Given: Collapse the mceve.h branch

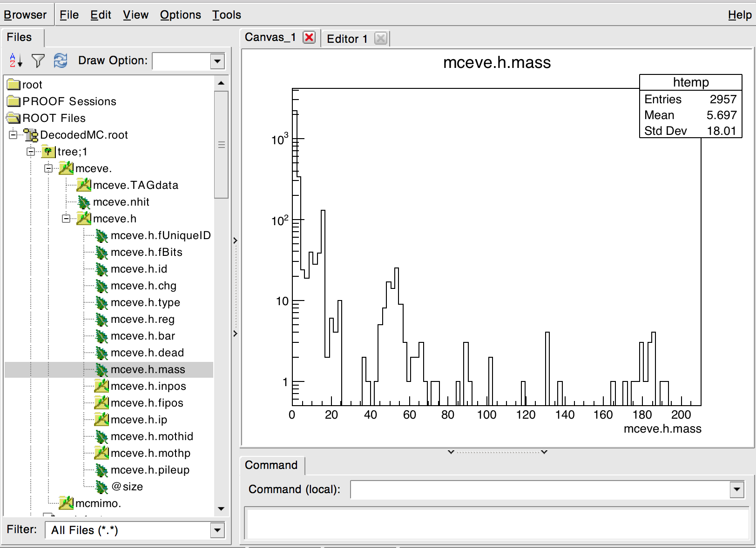Looking at the screenshot, I should (66, 219).
